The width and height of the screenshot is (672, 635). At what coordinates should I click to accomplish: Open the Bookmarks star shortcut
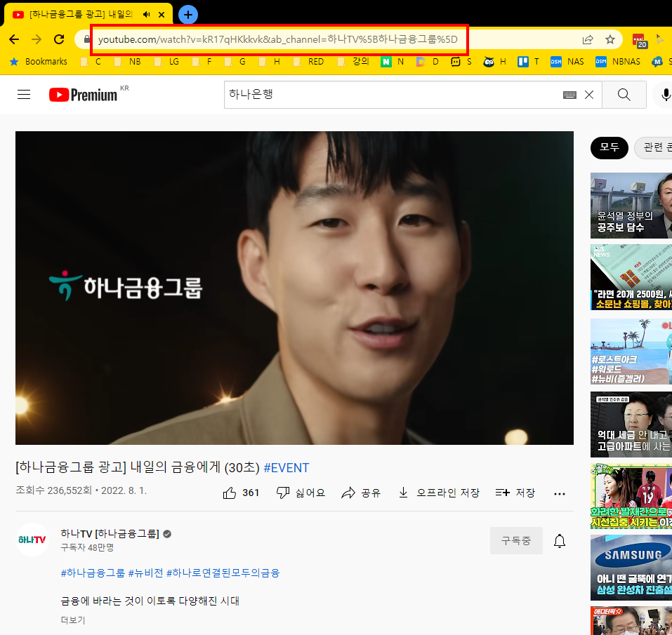39,62
